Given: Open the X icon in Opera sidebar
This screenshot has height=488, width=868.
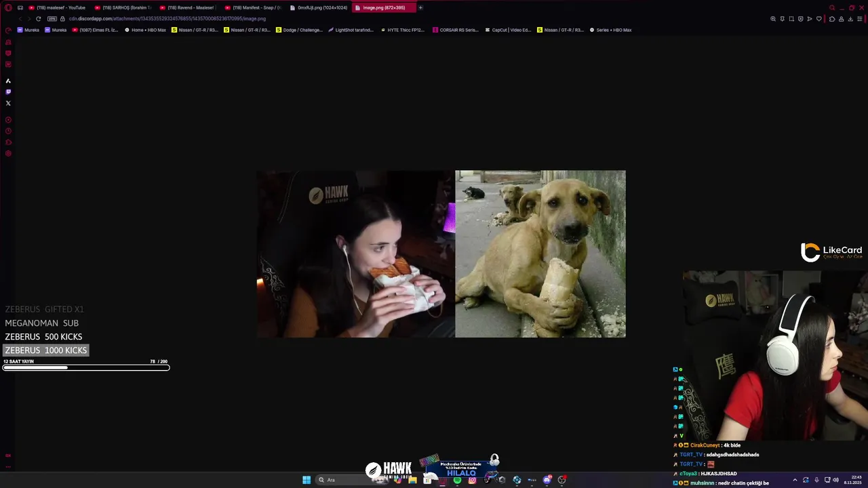Looking at the screenshot, I should pos(8,103).
